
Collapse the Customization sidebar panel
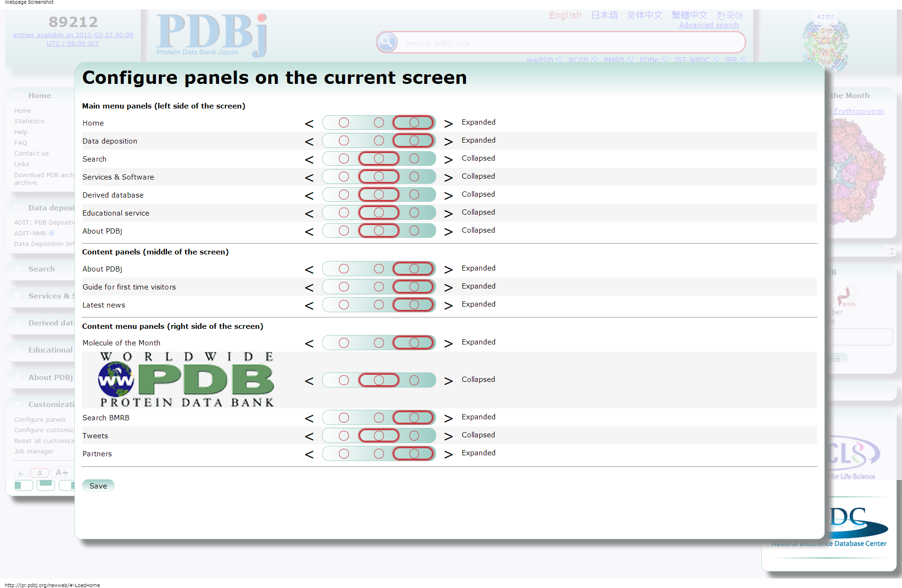pyautogui.click(x=18, y=404)
